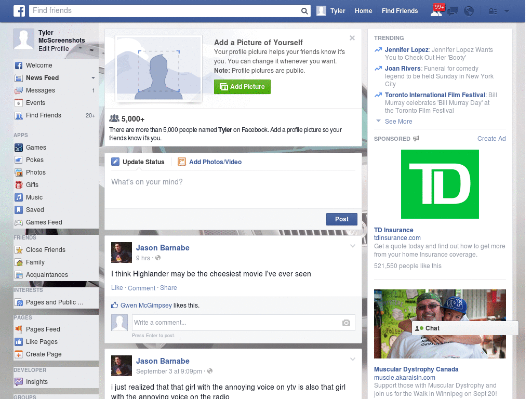Open the TD Insurance ad image

point(440,184)
